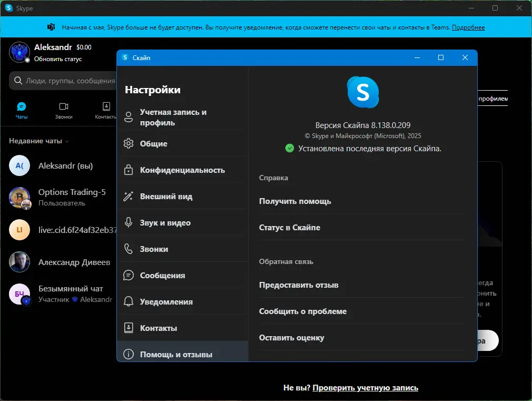Click the search field for people and groups
This screenshot has width=532, height=401.
(x=63, y=81)
